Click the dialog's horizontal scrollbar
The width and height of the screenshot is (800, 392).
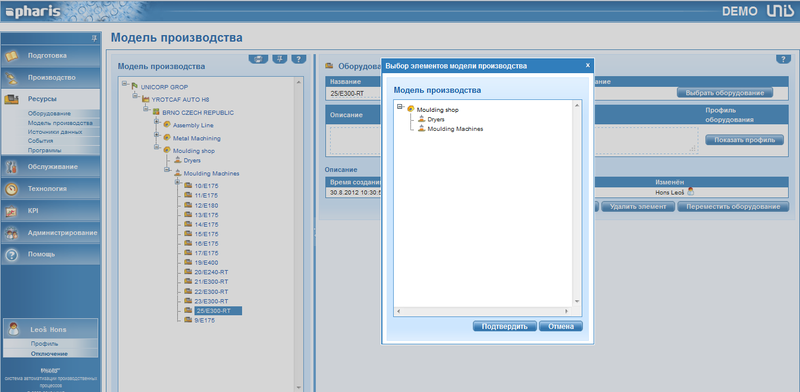coord(482,311)
